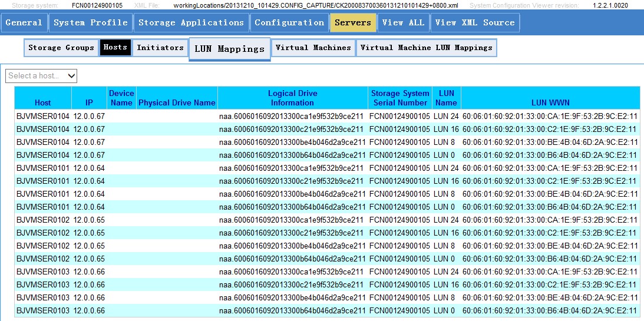Click LUN 8 cell in the BJVMSER0103 row
Image resolution: width=644 pixels, height=321 pixels.
444,297
